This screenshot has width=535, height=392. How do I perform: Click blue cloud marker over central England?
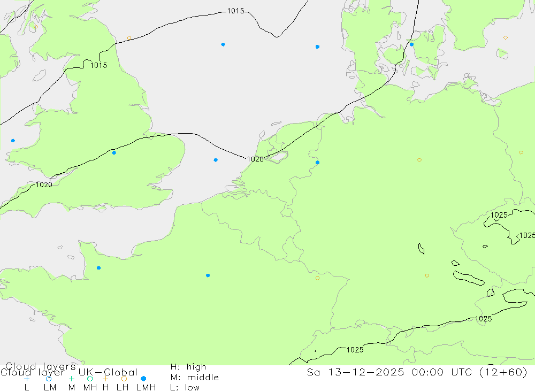tap(114, 153)
